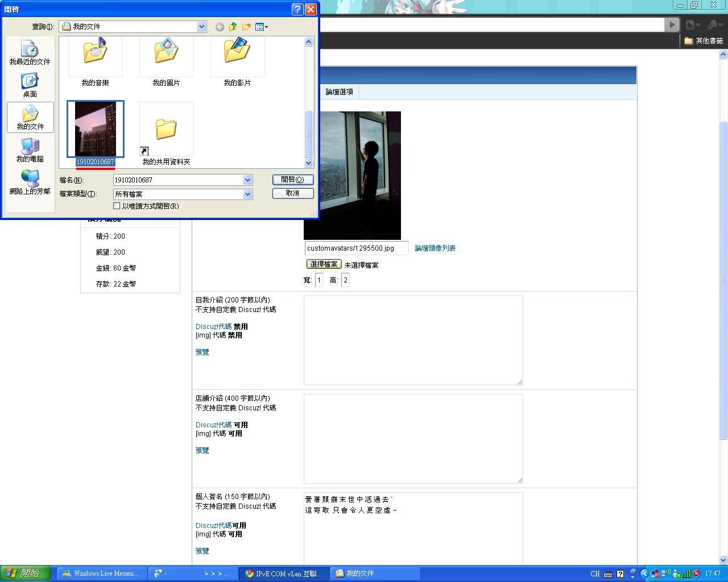Open Discuz!代碼 link in 個人簽名 section
Image resolution: width=728 pixels, height=582 pixels.
[x=213, y=526]
